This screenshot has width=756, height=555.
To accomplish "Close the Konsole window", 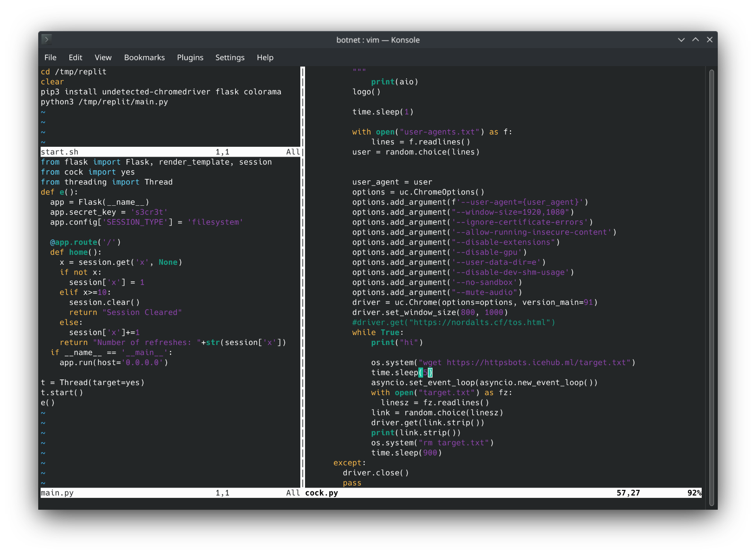I will click(710, 40).
